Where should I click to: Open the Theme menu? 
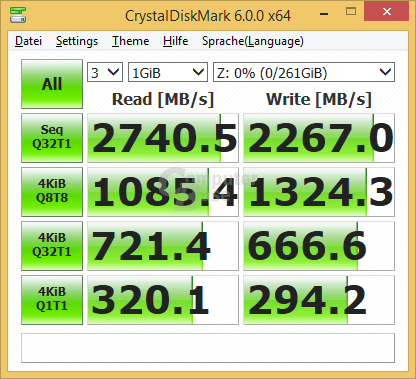point(130,41)
